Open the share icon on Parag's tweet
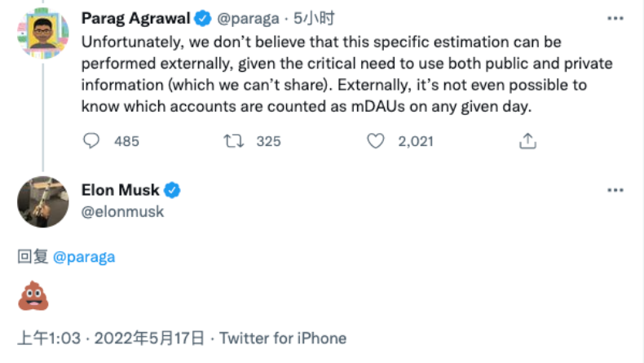Viewport: 644px width, 363px height. (527, 141)
